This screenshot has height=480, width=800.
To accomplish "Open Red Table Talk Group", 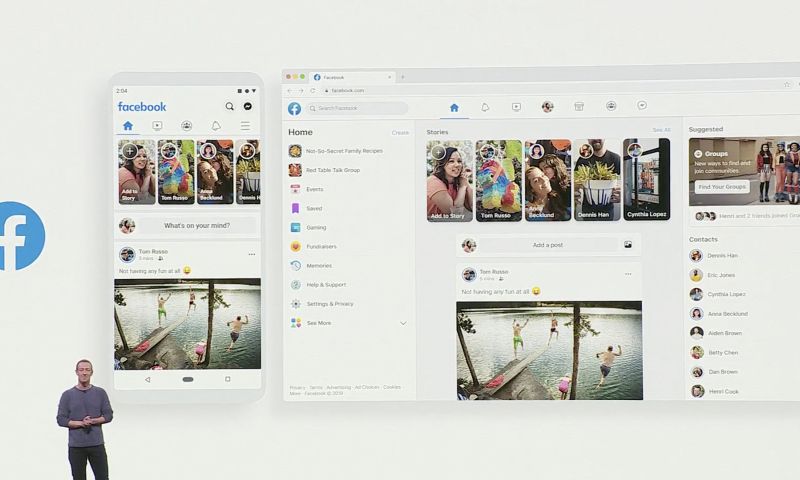I will 325,170.
